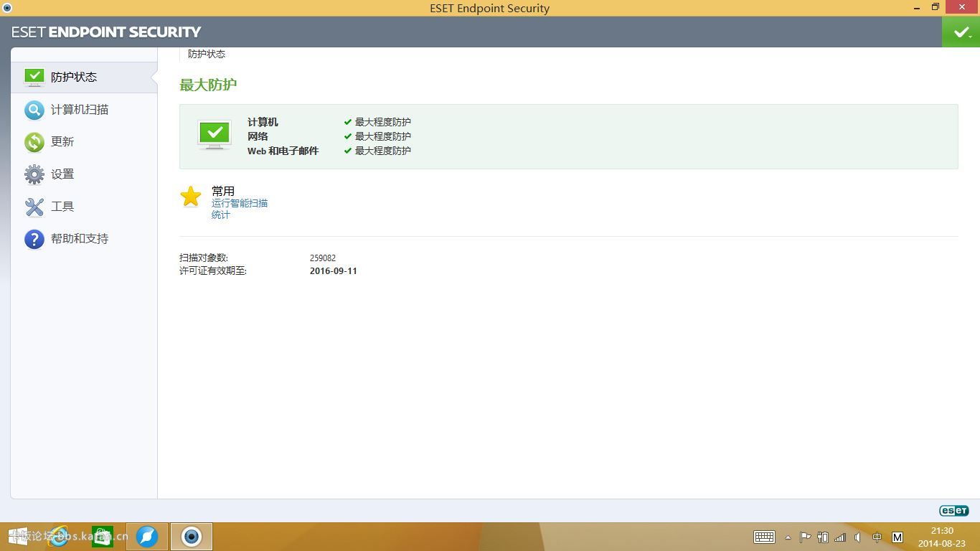Click the checkmark next to Web 和电子邮件 status

[348, 151]
